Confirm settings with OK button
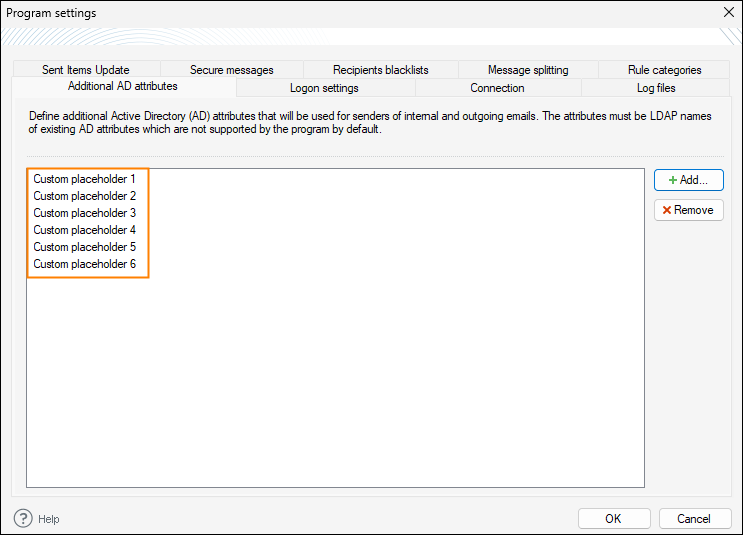 (613, 518)
